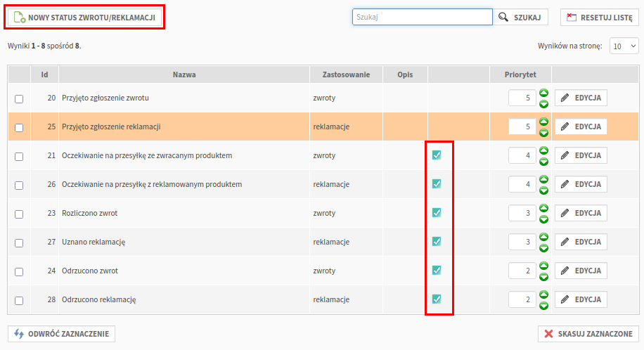Image resolution: width=644 pixels, height=350 pixels.
Task: Select checkbox for 'Przyjęto zgłoszenie zwrotu' row
Action: point(19,99)
